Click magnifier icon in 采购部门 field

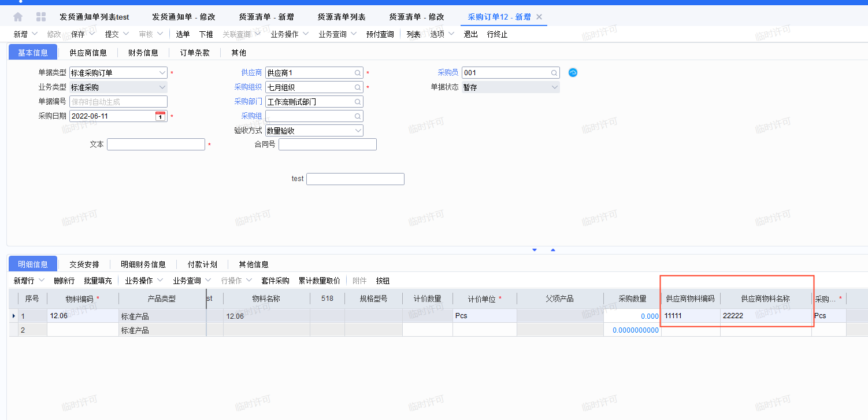tap(358, 102)
